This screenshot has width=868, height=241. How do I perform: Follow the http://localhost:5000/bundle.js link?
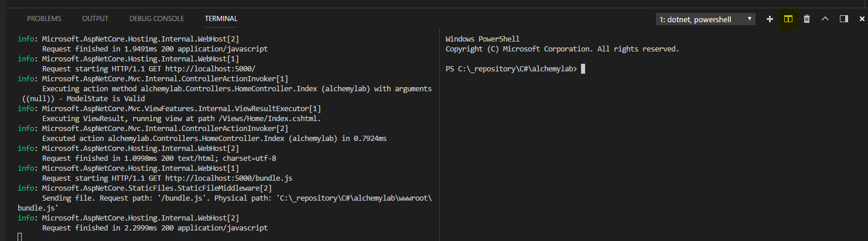(225, 178)
